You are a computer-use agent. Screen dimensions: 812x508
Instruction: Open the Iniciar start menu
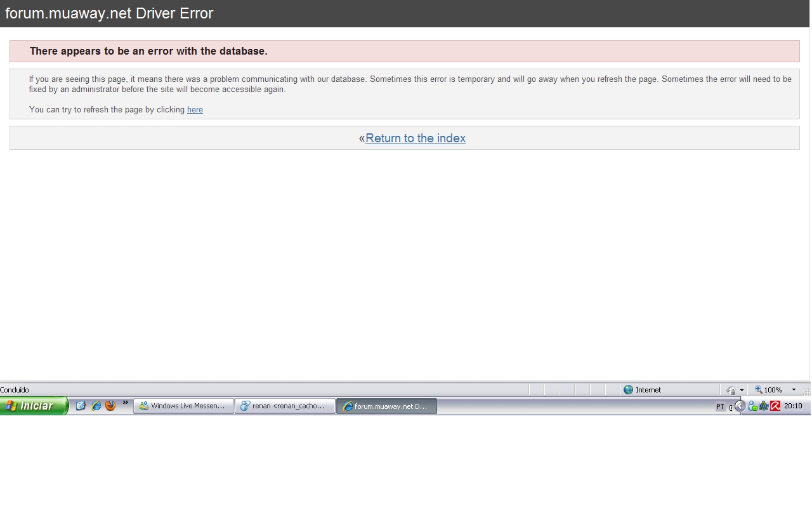(x=33, y=406)
